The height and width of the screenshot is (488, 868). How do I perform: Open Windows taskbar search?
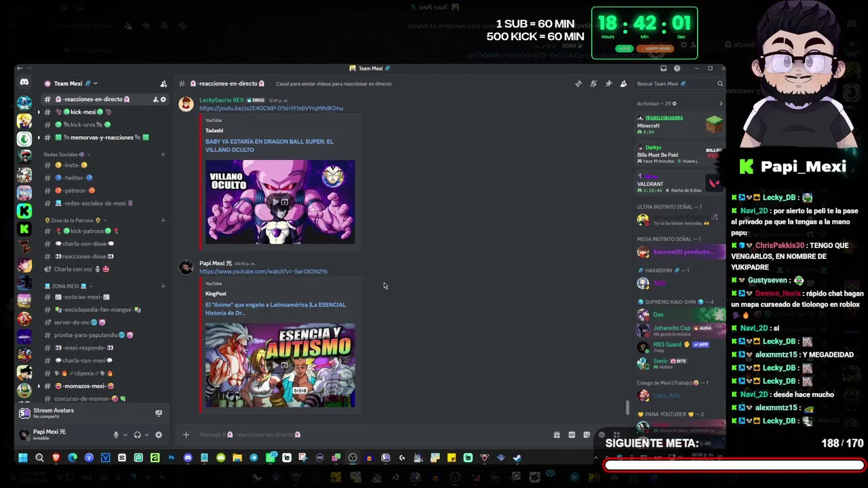39,457
